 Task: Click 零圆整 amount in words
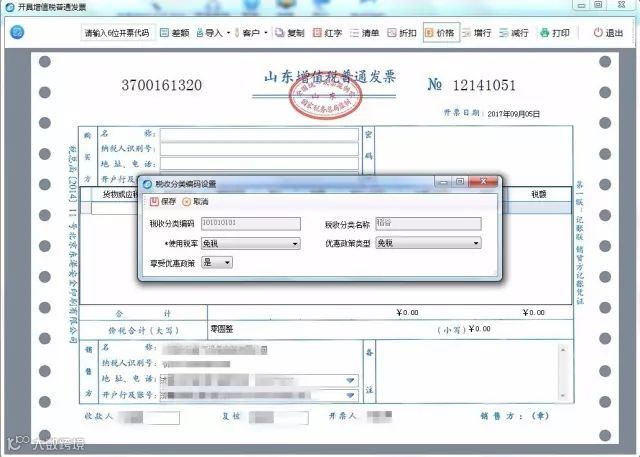pos(222,329)
